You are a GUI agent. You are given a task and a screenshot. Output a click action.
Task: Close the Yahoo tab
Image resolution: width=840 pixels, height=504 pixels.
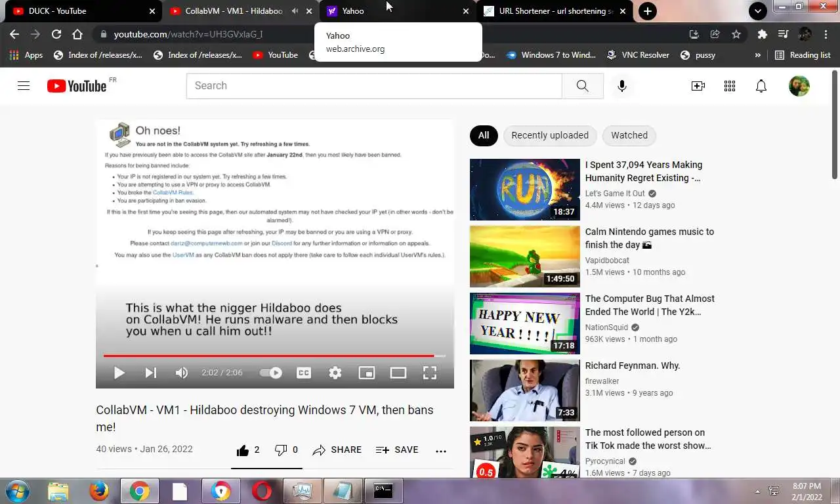pos(466,11)
